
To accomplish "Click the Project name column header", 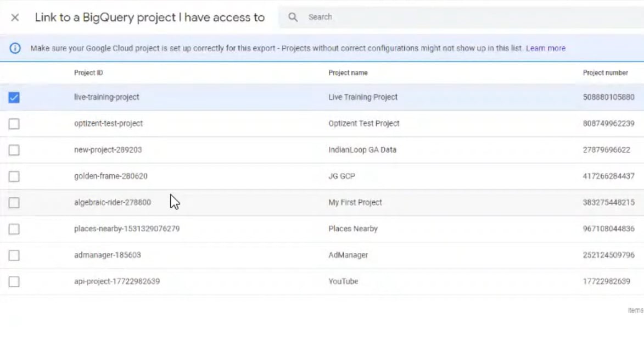I will point(348,73).
